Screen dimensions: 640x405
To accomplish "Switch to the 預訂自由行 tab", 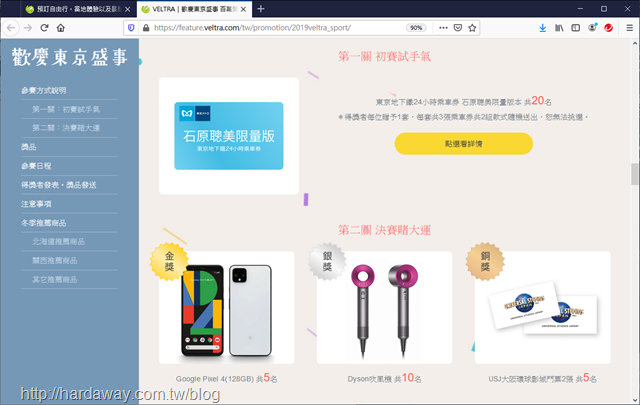I will 78,9.
